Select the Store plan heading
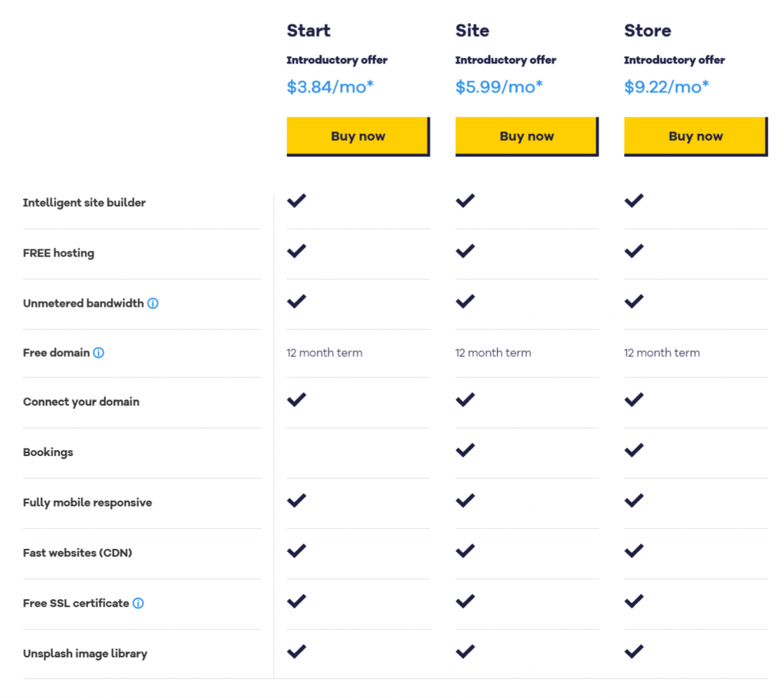 [x=648, y=31]
